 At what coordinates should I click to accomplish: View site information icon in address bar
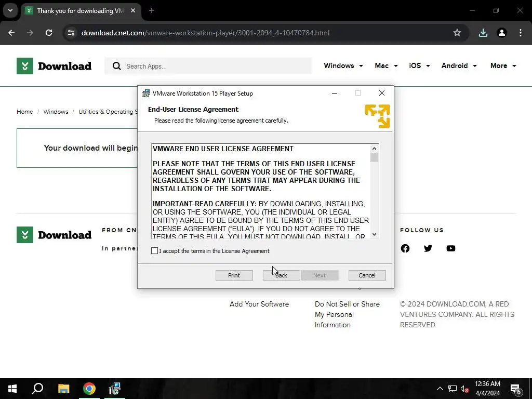point(71,33)
